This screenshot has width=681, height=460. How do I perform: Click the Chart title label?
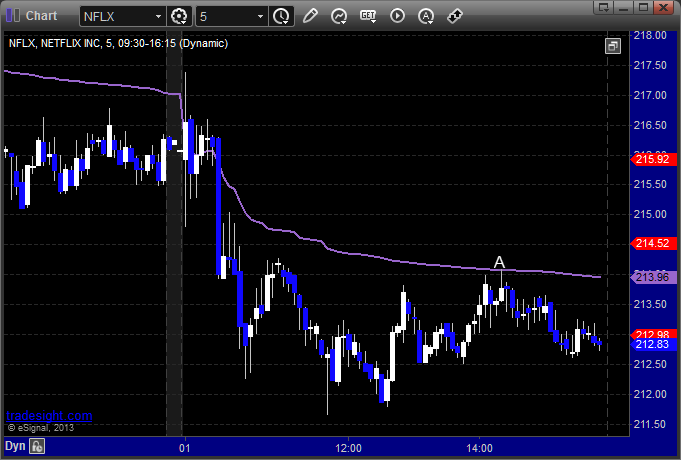coord(41,16)
